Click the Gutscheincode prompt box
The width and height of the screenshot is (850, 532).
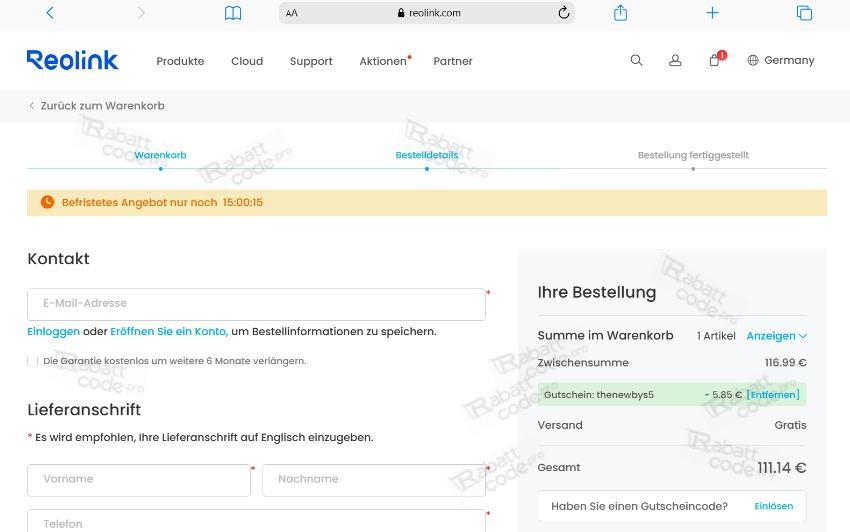(672, 506)
